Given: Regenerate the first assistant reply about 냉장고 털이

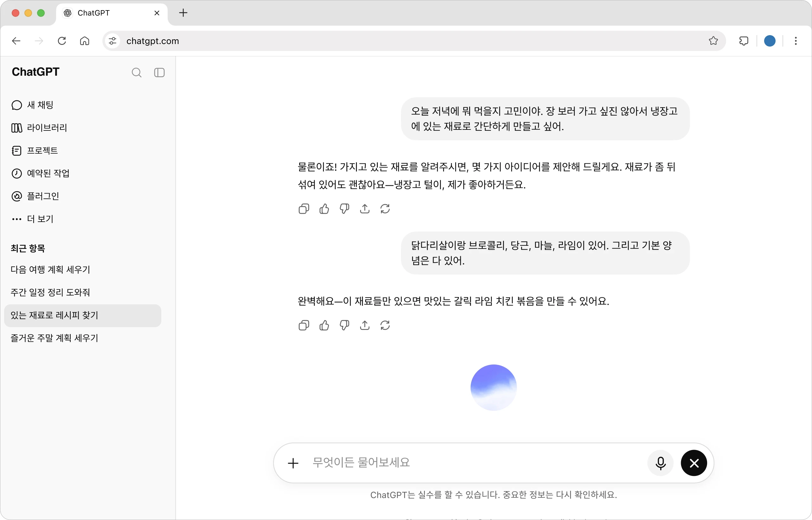Looking at the screenshot, I should pyautogui.click(x=385, y=209).
